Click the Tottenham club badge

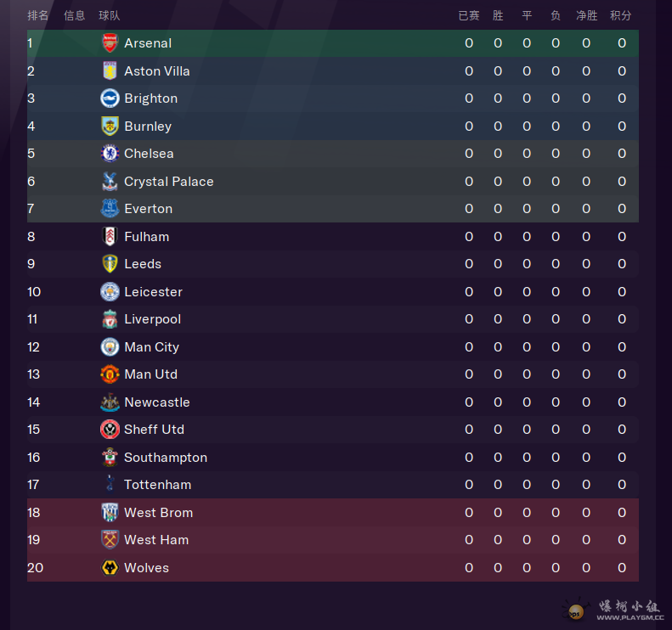[x=110, y=485]
